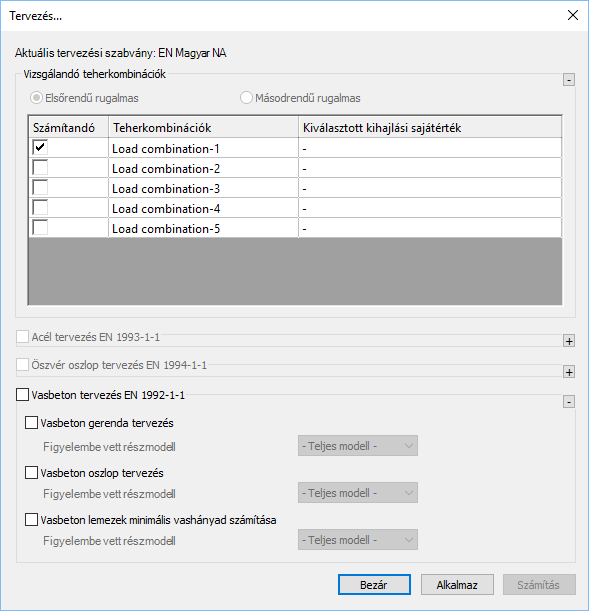Image resolution: width=589 pixels, height=611 pixels.
Task: Open the részmodell dropdown under gerenda tervezés
Action: [358, 446]
